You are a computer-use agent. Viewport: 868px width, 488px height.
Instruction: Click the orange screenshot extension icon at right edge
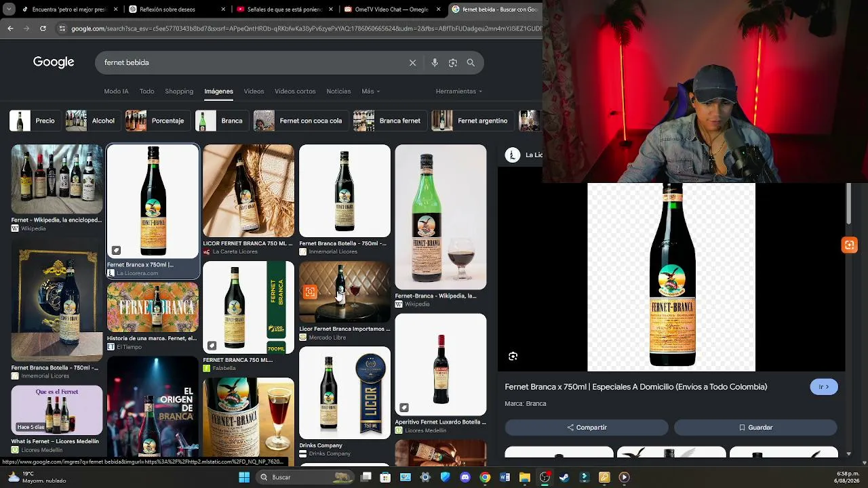849,245
